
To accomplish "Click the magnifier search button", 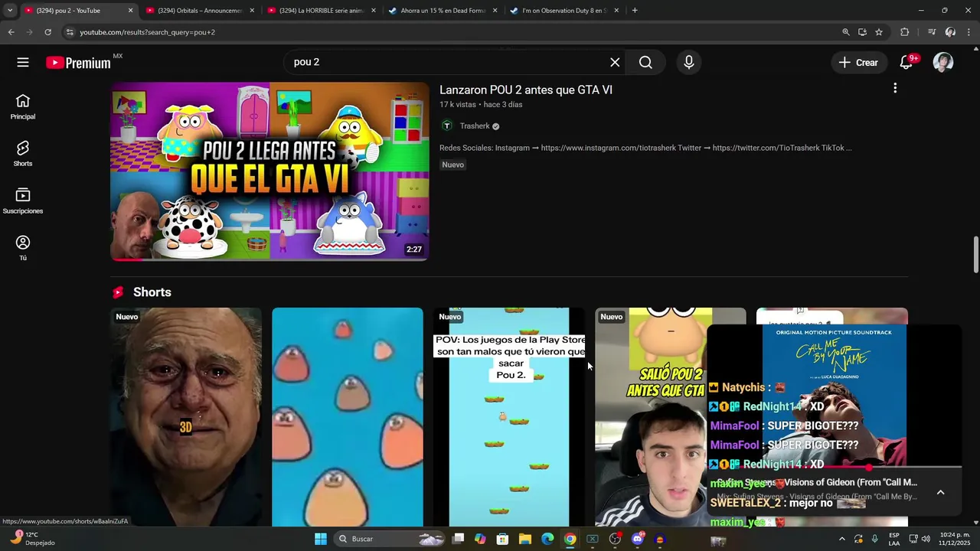I will click(645, 63).
